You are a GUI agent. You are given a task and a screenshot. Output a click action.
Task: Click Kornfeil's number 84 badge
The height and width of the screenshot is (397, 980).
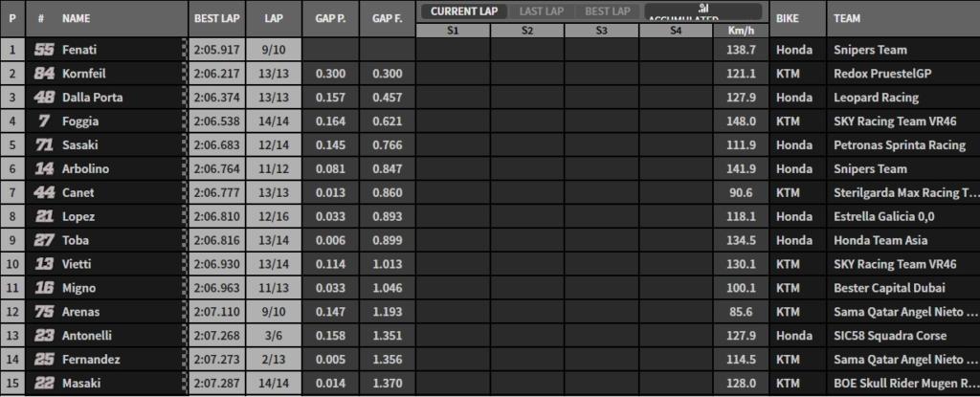42,74
